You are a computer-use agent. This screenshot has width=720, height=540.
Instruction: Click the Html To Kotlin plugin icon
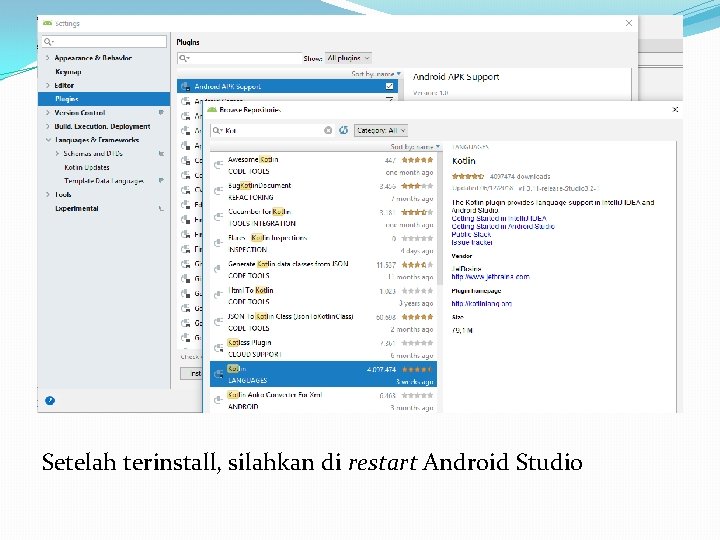[219, 295]
